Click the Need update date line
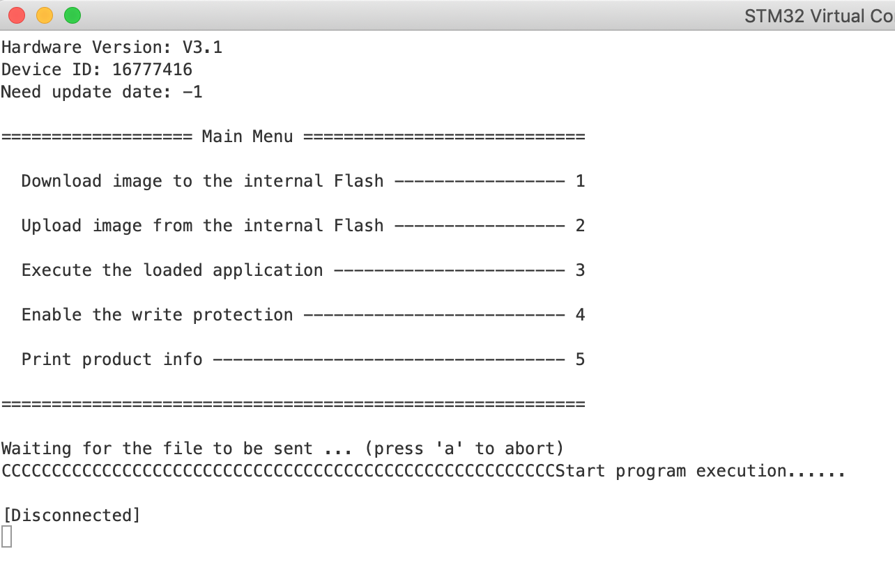 pos(102,92)
